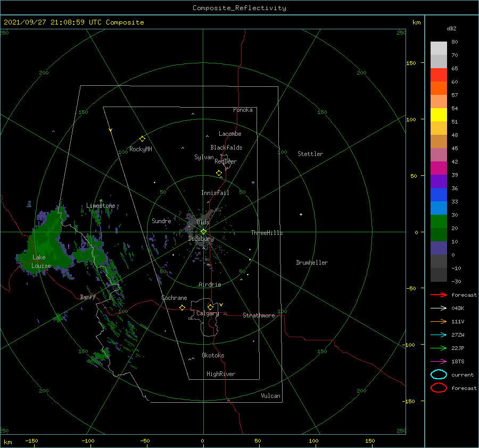Click the Calgary city label

tap(208, 313)
